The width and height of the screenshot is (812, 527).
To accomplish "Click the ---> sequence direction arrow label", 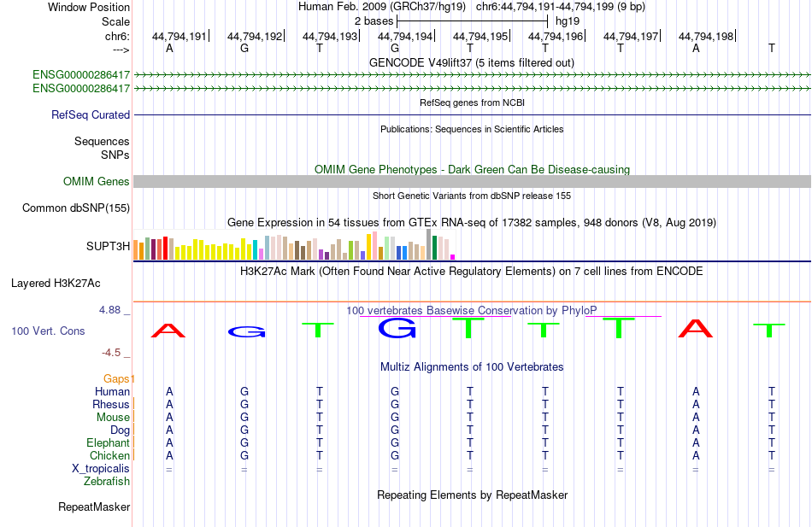I will (121, 50).
